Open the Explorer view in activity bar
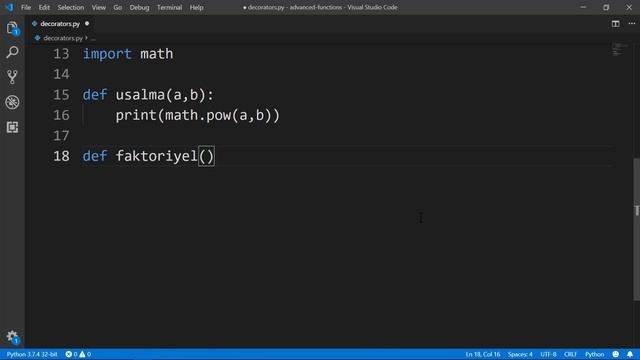Screen dimensions: 640x360 coord(12,28)
